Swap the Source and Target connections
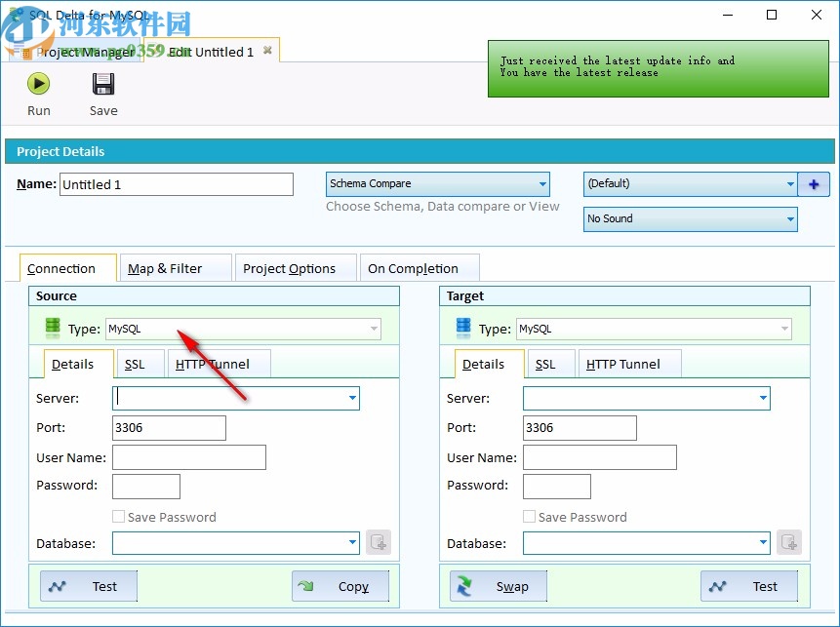Image resolution: width=840 pixels, height=627 pixels. [x=498, y=586]
